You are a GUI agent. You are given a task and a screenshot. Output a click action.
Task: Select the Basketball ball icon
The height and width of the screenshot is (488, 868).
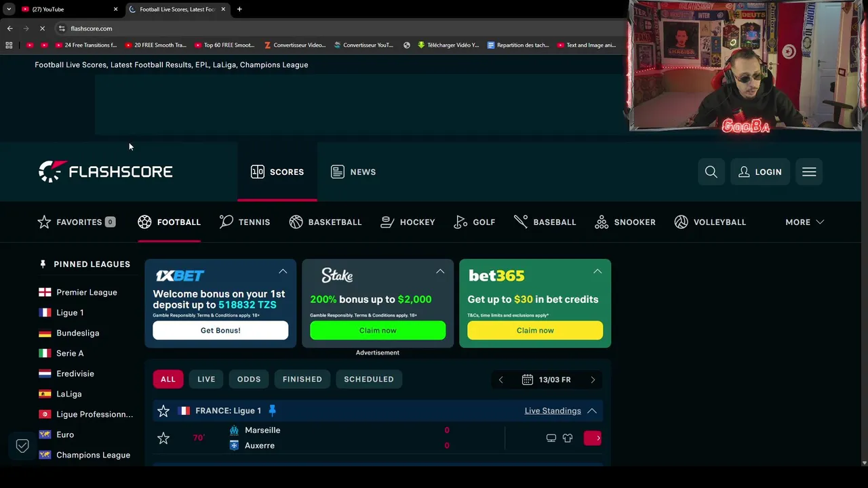(296, 222)
